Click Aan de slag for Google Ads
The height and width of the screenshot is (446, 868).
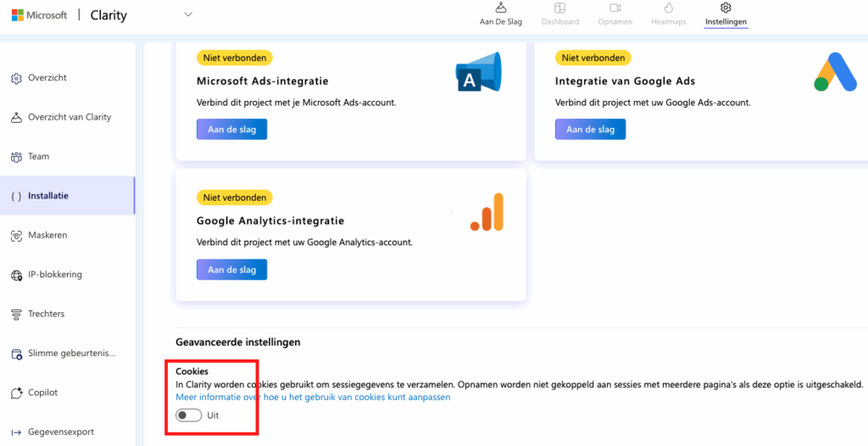point(590,130)
